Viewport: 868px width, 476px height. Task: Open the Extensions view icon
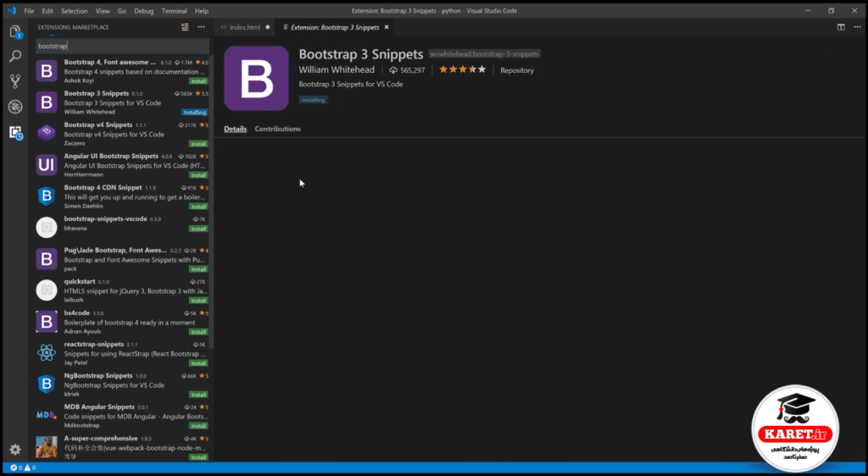coord(15,132)
